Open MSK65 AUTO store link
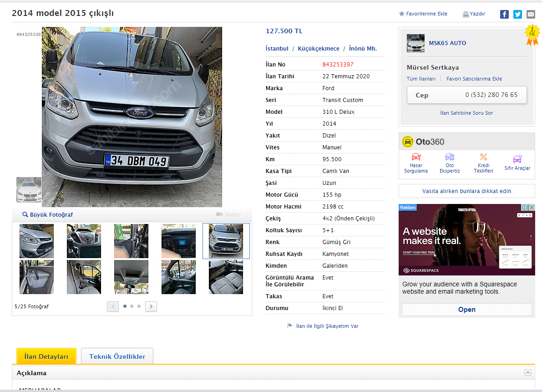 coord(447,43)
